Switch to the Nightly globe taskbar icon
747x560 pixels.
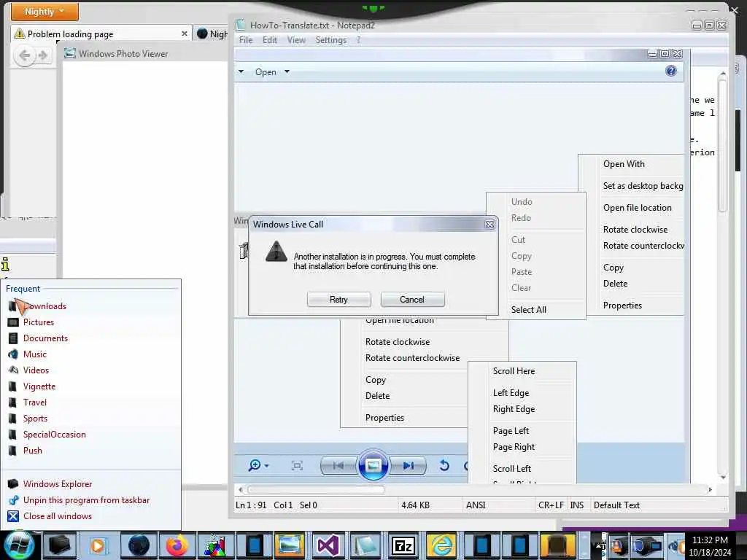pos(139,545)
